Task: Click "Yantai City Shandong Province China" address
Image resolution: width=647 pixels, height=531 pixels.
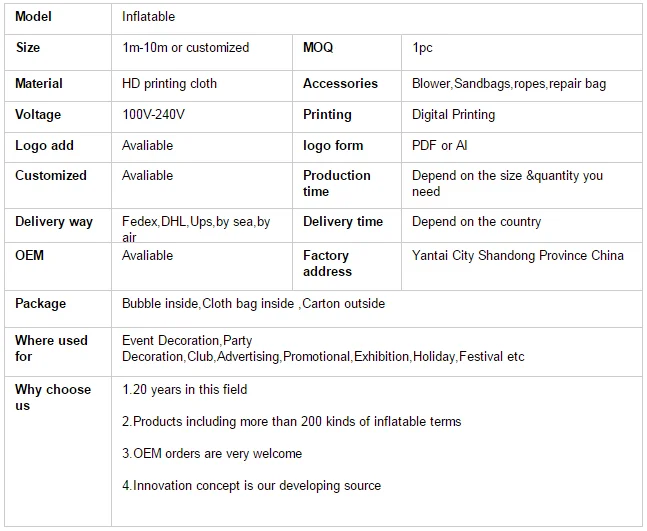Action: click(517, 255)
